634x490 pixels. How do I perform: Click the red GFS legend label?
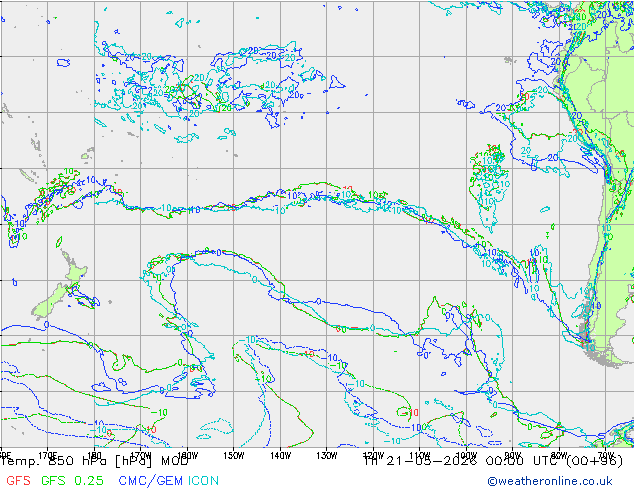pyautogui.click(x=18, y=481)
